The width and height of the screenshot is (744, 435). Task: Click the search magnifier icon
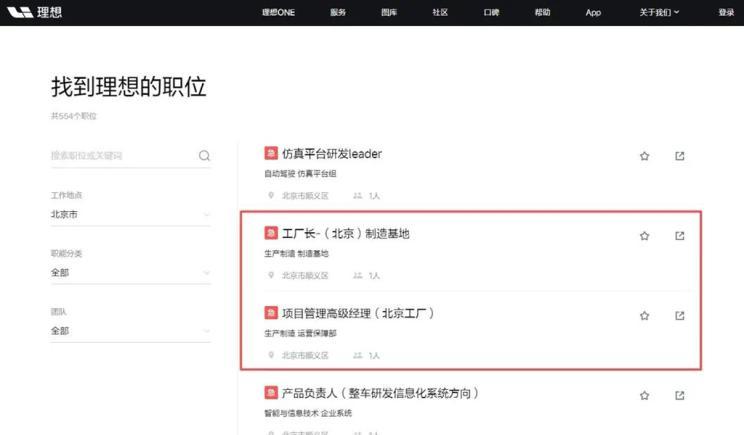[205, 156]
